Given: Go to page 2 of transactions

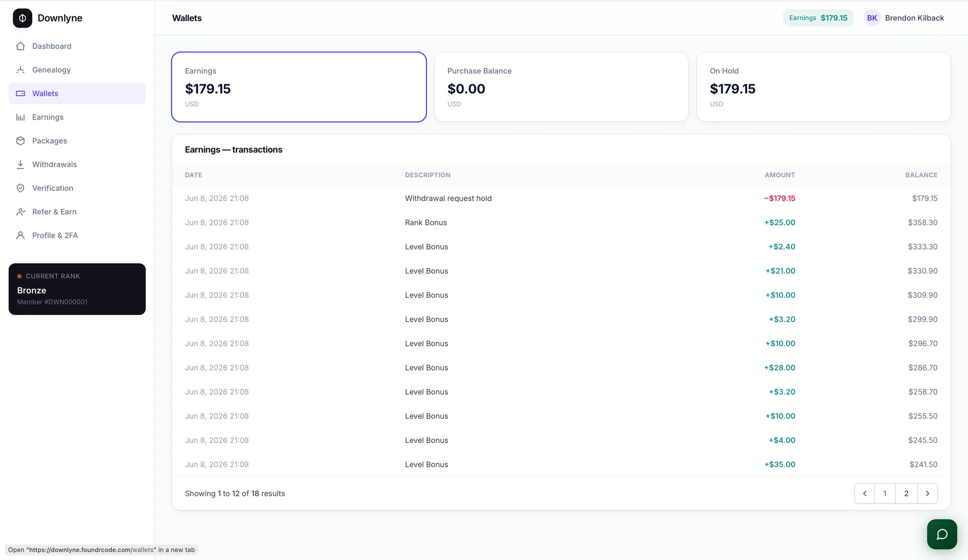Looking at the screenshot, I should click(906, 493).
